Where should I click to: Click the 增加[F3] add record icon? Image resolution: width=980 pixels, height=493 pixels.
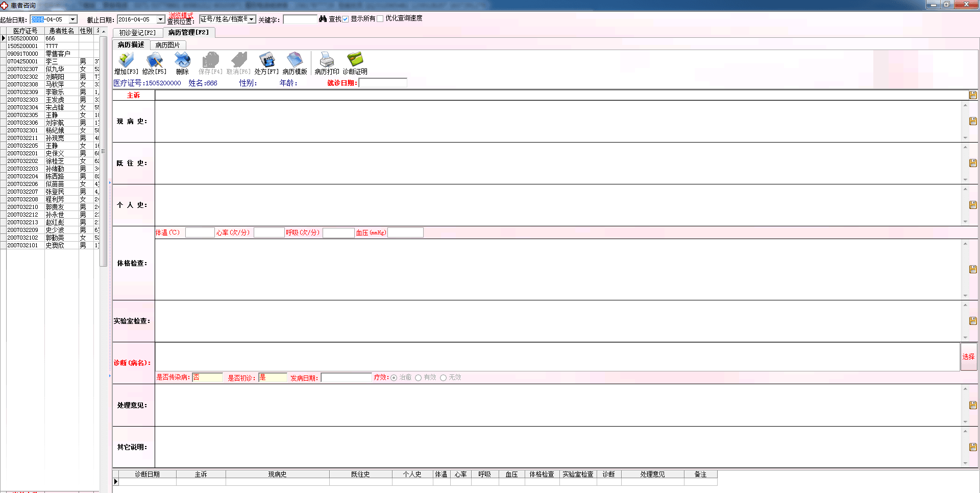point(126,60)
